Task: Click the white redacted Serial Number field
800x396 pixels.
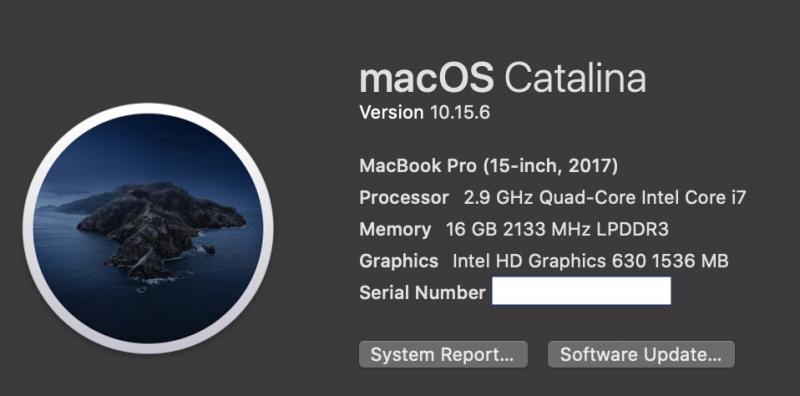Action: coord(581,291)
